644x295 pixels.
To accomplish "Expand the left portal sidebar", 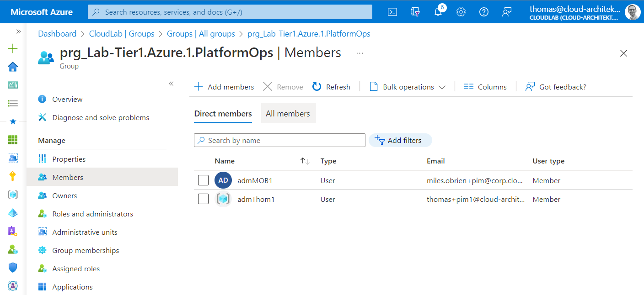I will tap(19, 32).
